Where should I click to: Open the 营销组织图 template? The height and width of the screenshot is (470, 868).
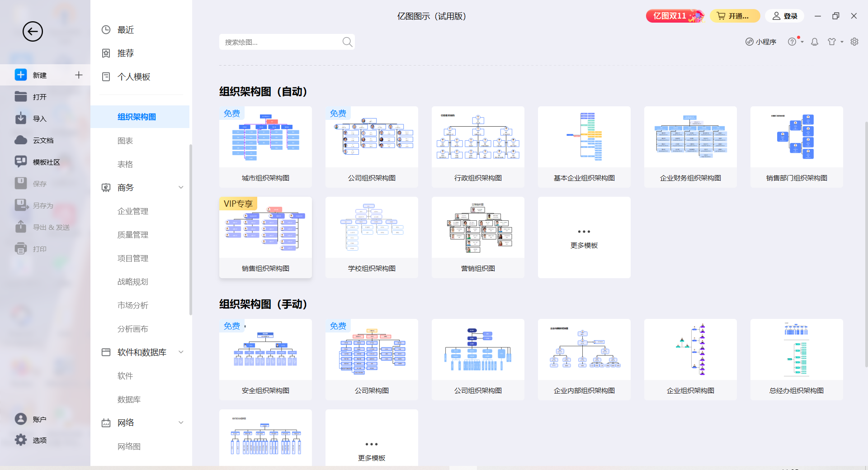(x=478, y=237)
